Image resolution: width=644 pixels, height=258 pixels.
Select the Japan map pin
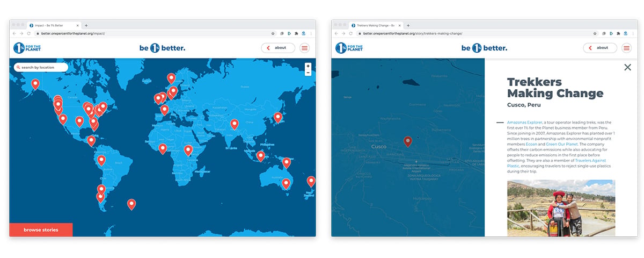(x=278, y=117)
